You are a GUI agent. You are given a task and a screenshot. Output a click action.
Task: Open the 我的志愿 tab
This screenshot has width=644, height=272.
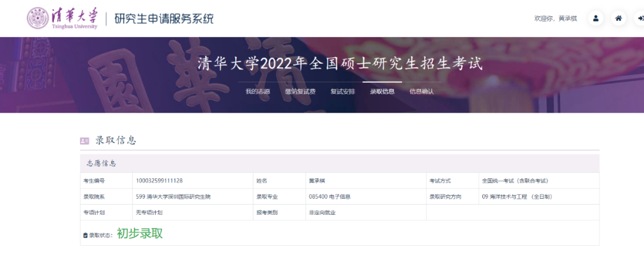pos(258,92)
